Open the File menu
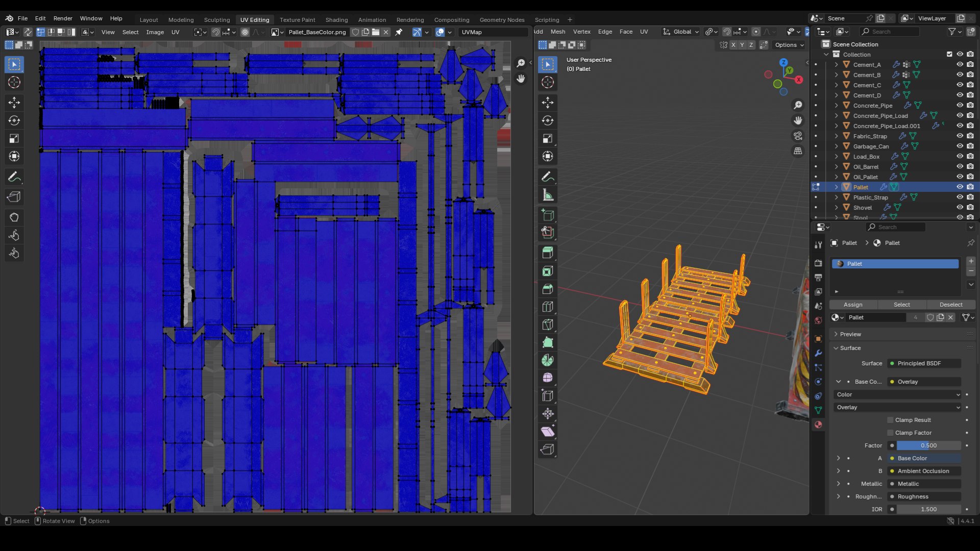Viewport: 980px width, 551px height. click(22, 18)
